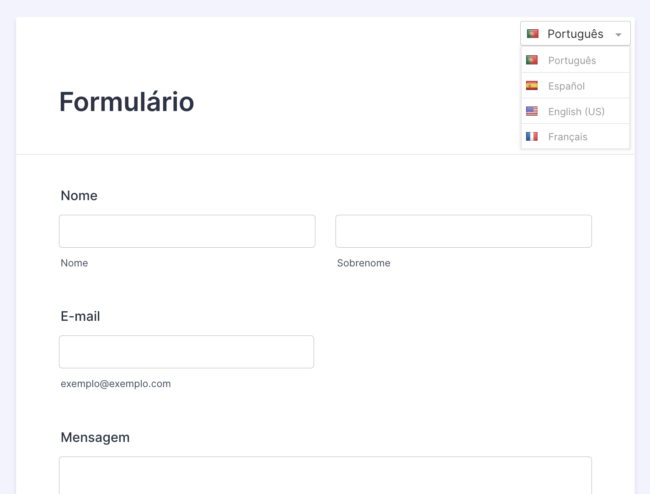
Task: Click the Mensagem field label
Action: [x=95, y=437]
